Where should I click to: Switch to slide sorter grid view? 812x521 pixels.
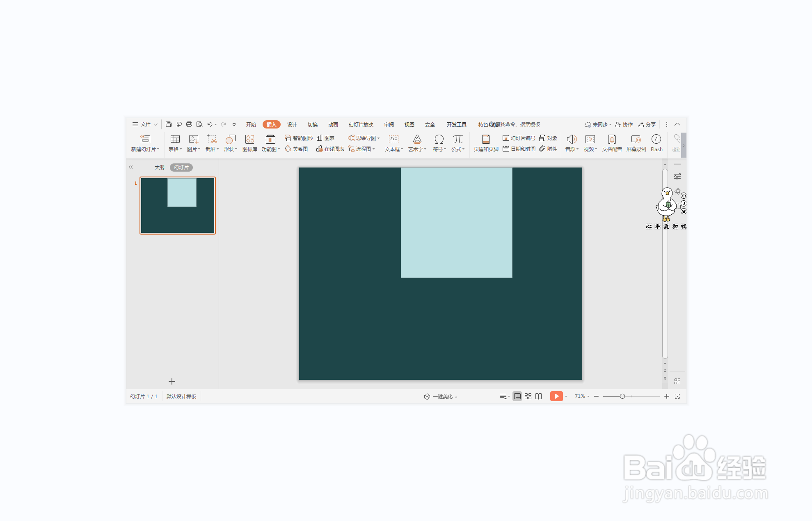pyautogui.click(x=528, y=396)
